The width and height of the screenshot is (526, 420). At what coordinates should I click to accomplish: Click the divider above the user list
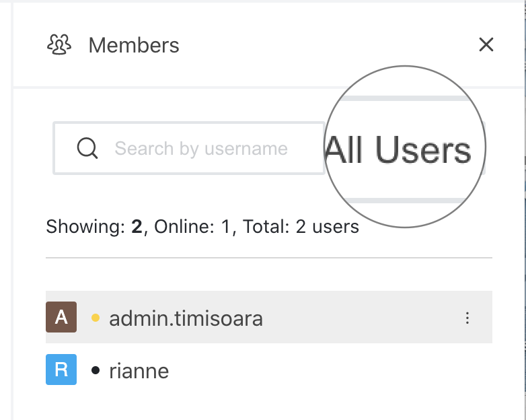pyautogui.click(x=269, y=258)
